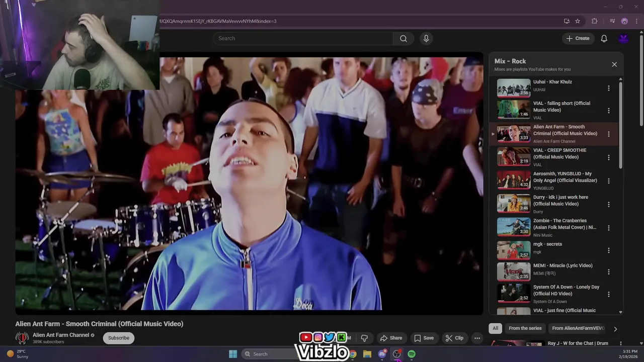This screenshot has width=644, height=362.
Task: Open Discord from the taskbar
Action: click(x=382, y=354)
